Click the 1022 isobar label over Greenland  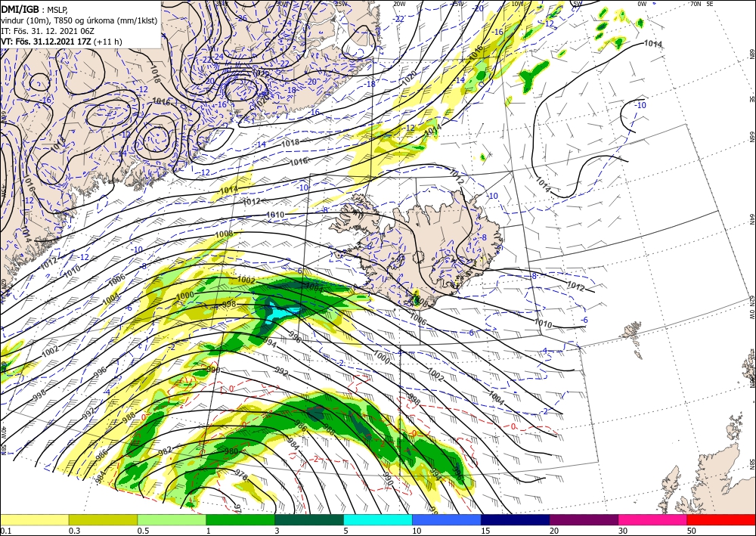[x=261, y=74]
